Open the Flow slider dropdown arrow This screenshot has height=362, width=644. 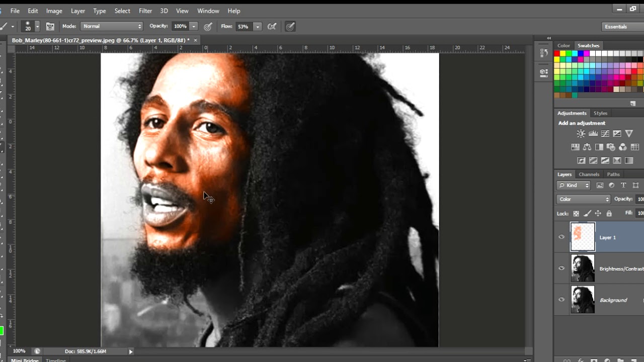tap(258, 26)
